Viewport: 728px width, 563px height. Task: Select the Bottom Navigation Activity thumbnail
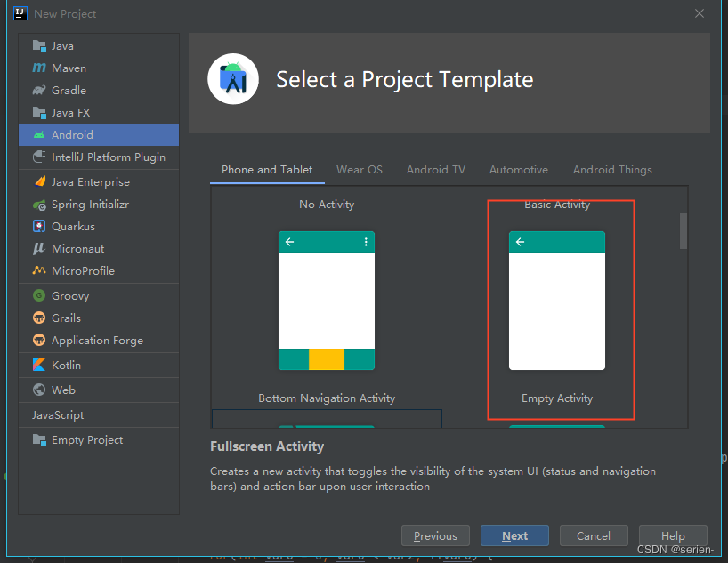pos(327,301)
